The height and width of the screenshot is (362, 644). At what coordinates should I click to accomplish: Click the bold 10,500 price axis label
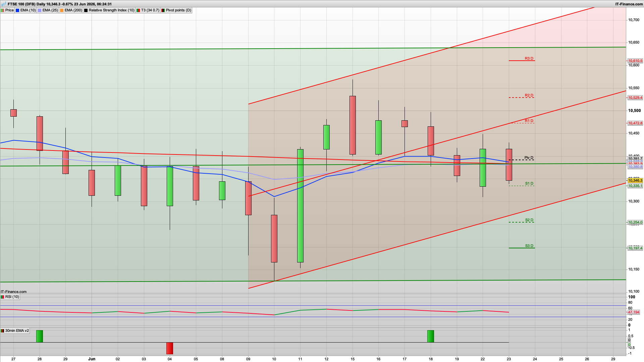tap(634, 111)
